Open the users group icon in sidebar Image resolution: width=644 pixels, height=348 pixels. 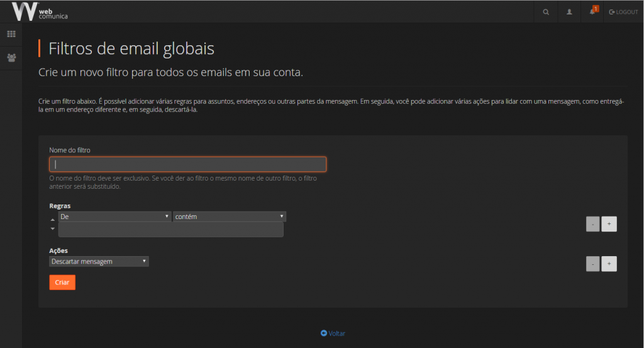11,57
